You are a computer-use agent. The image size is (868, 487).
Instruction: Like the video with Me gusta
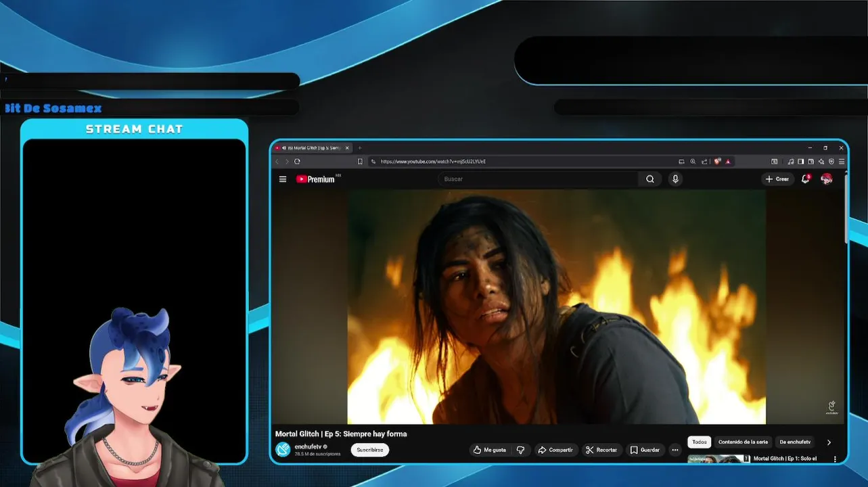pos(490,450)
